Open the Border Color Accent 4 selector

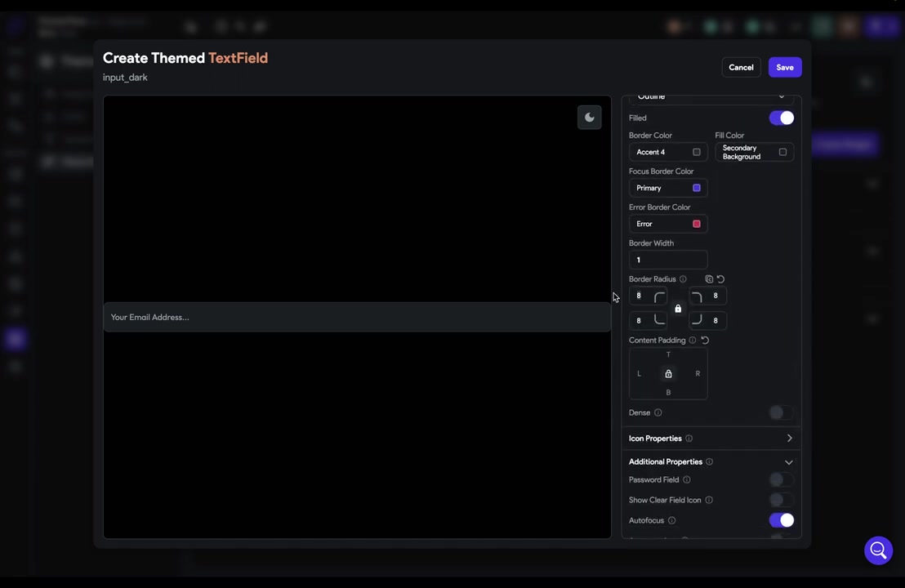coord(668,153)
